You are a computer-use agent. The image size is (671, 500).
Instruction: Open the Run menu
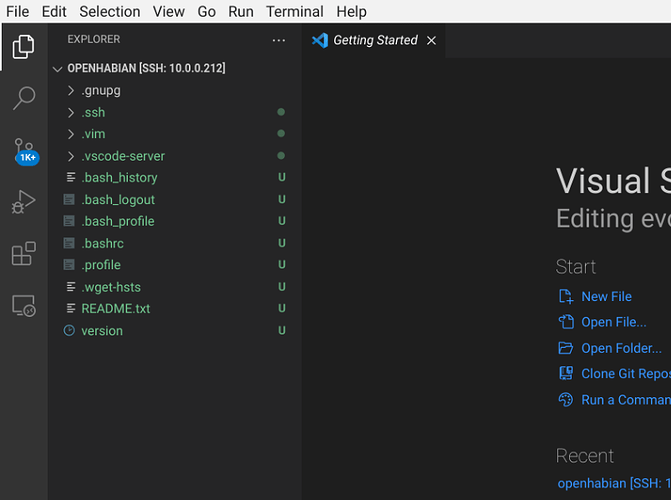click(x=241, y=12)
